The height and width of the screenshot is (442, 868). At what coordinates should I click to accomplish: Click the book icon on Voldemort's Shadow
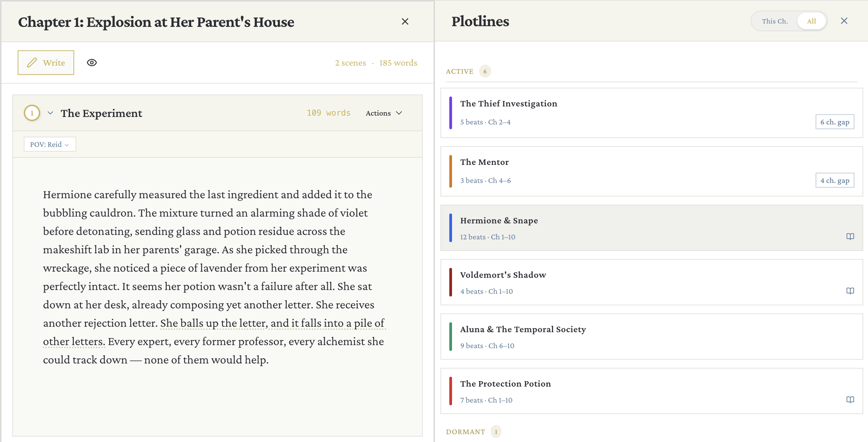click(851, 291)
